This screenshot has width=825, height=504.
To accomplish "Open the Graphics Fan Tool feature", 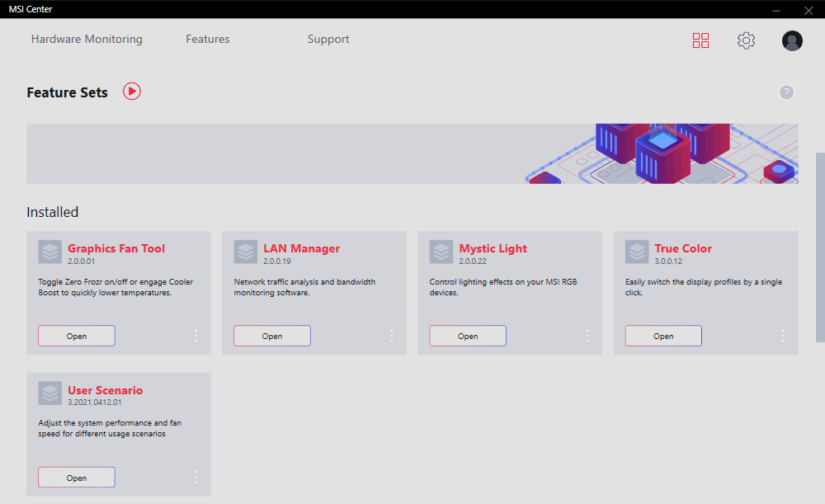I will pyautogui.click(x=76, y=336).
